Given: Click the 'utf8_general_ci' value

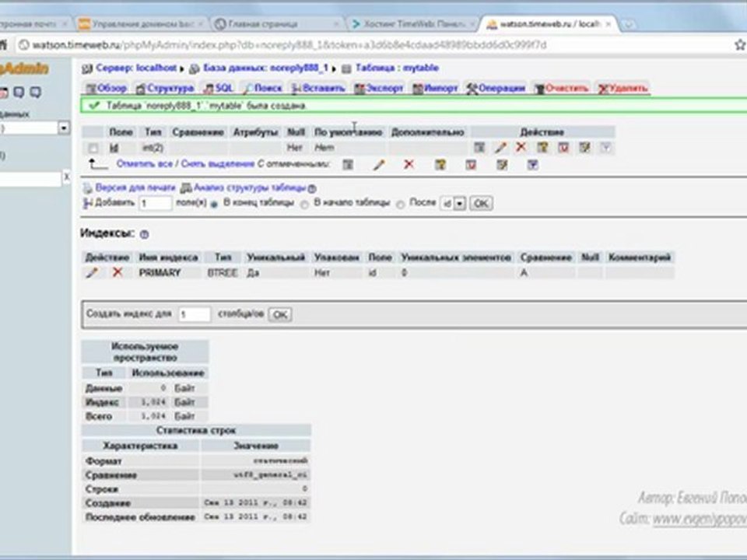Looking at the screenshot, I should point(271,474).
